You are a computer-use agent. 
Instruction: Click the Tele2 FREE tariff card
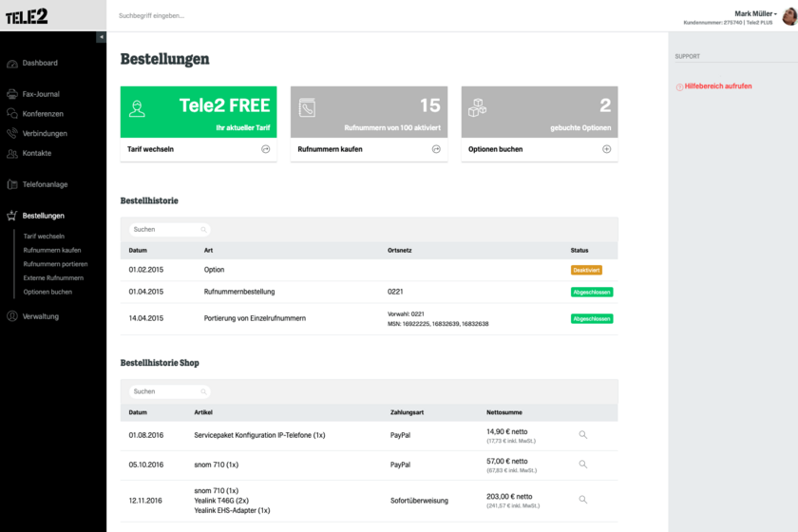(x=199, y=112)
